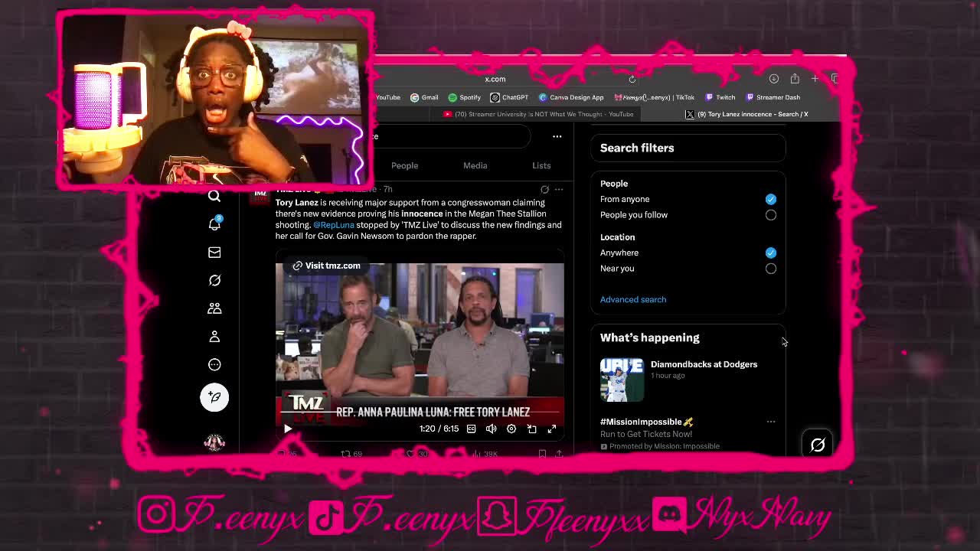The height and width of the screenshot is (551, 980).
Task: Click the compose Post button
Action: pos(214,396)
